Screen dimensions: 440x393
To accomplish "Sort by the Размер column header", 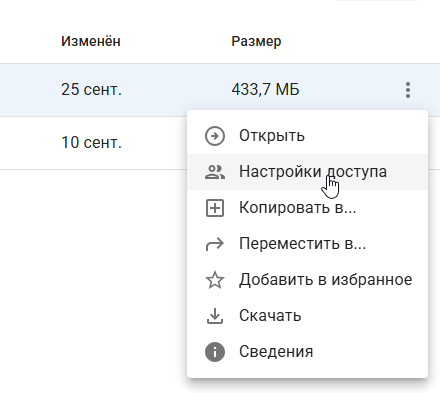I will pyautogui.click(x=256, y=41).
